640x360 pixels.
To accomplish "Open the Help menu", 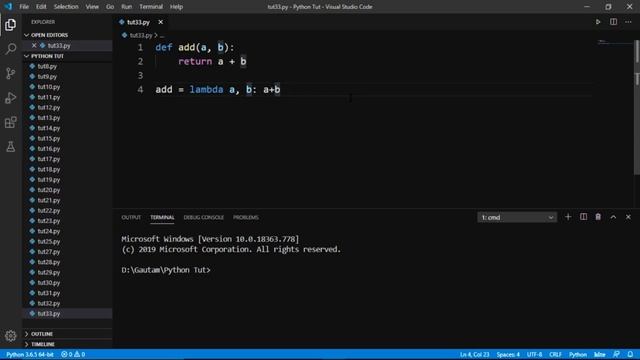I will 176,7.
